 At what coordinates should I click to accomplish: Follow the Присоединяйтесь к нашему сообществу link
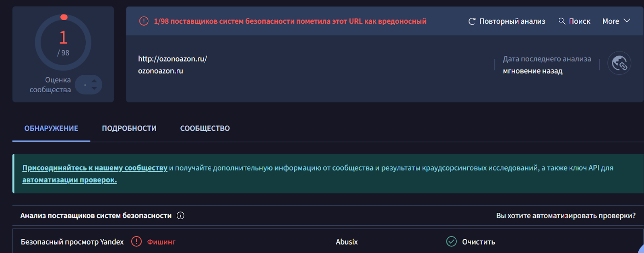coord(95,168)
